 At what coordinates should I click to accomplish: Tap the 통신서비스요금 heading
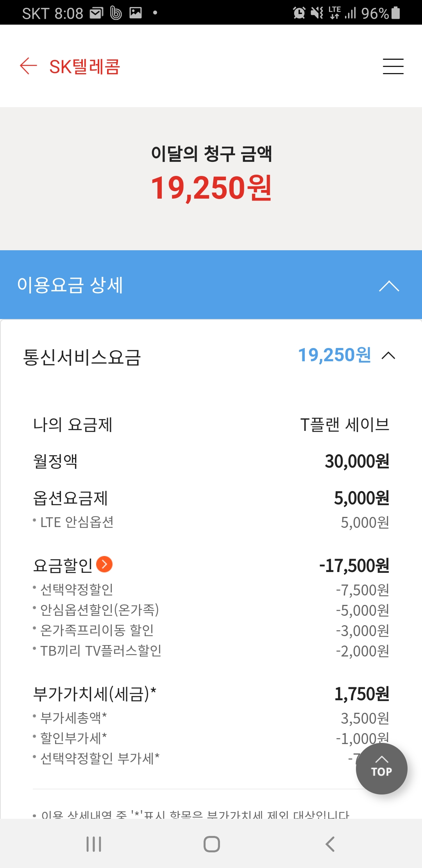coord(82,357)
